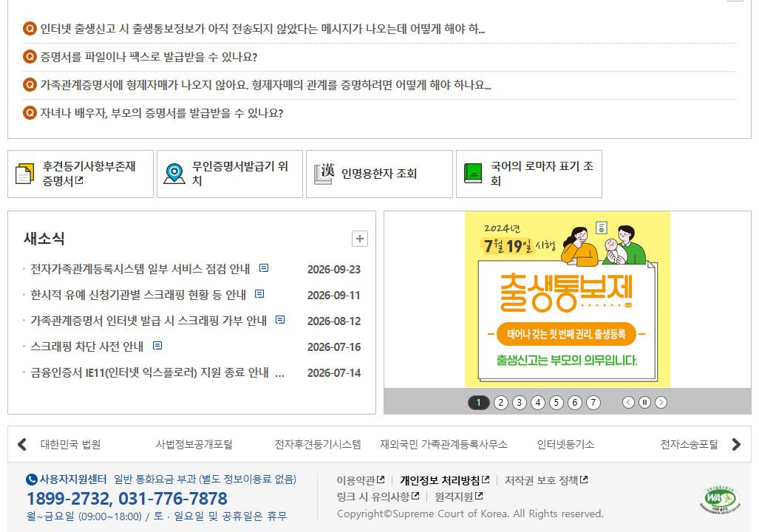Show the previous banner slide
The image size is (759, 532).
click(x=628, y=403)
